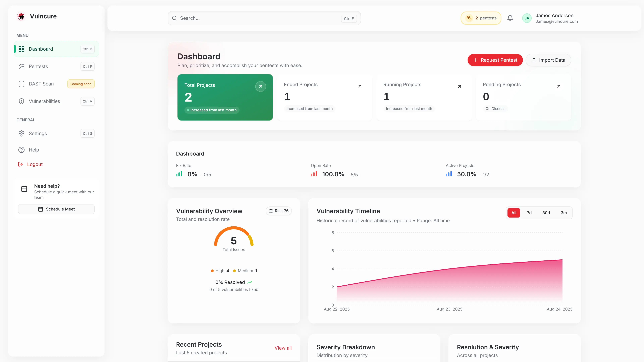Click the Request Pentest button
Image resolution: width=644 pixels, height=362 pixels.
click(x=495, y=60)
